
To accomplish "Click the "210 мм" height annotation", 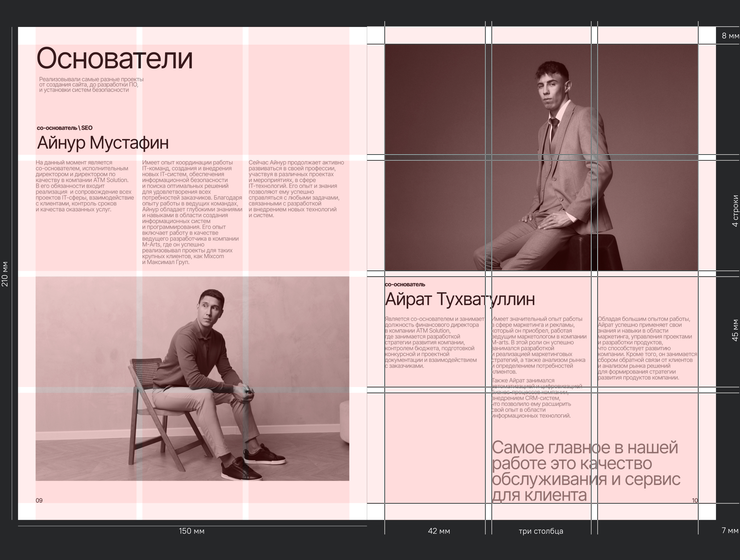I will [x=5, y=274].
